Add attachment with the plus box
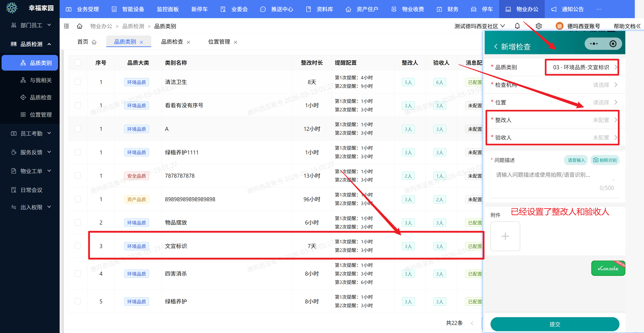The width and height of the screenshot is (644, 333). [x=505, y=236]
